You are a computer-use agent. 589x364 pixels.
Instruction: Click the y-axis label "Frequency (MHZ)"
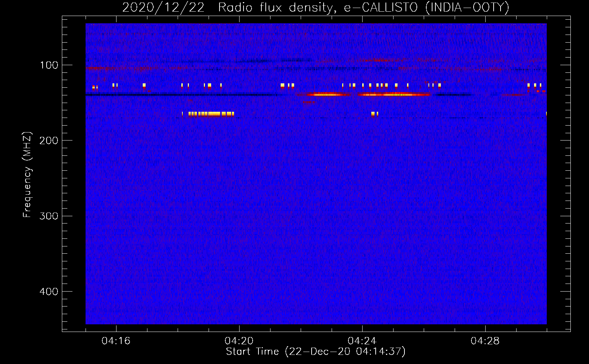click(x=27, y=174)
